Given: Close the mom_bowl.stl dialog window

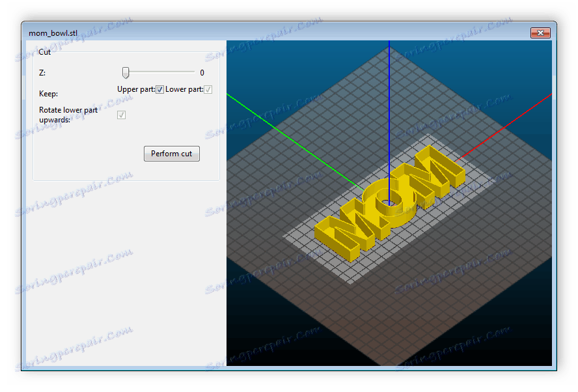Looking at the screenshot, I should pos(540,33).
